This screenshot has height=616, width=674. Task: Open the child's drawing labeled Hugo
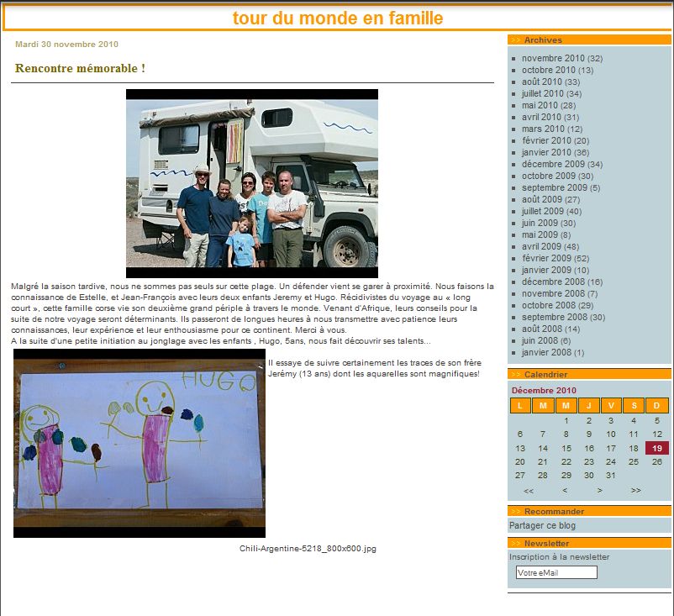pos(140,444)
